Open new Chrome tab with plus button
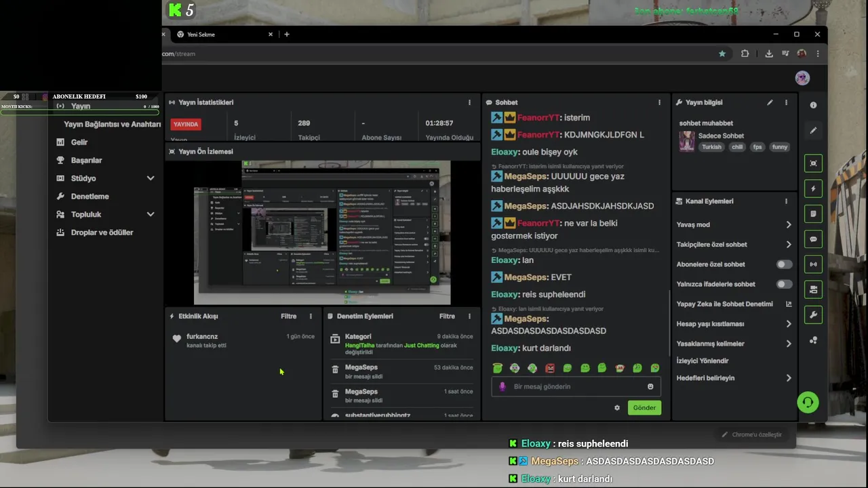 (286, 35)
